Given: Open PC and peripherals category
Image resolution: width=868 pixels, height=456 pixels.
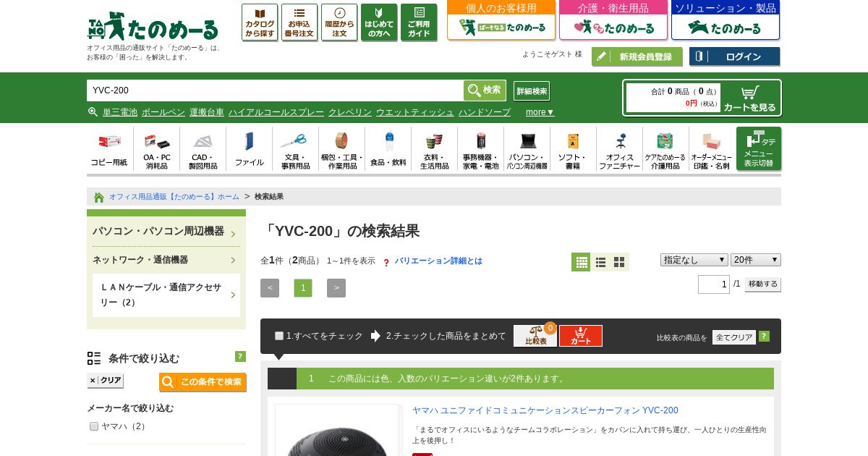Looking at the screenshot, I should pos(527,149).
